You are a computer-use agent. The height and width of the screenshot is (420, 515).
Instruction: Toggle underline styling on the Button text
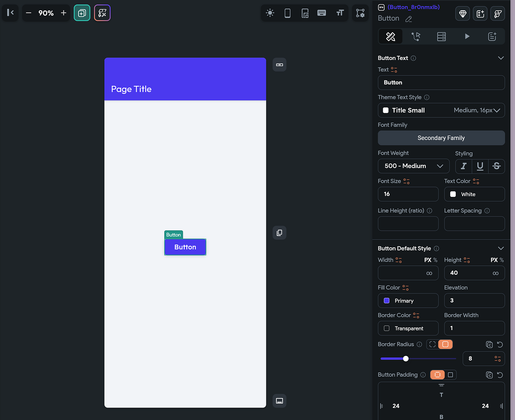click(x=480, y=166)
